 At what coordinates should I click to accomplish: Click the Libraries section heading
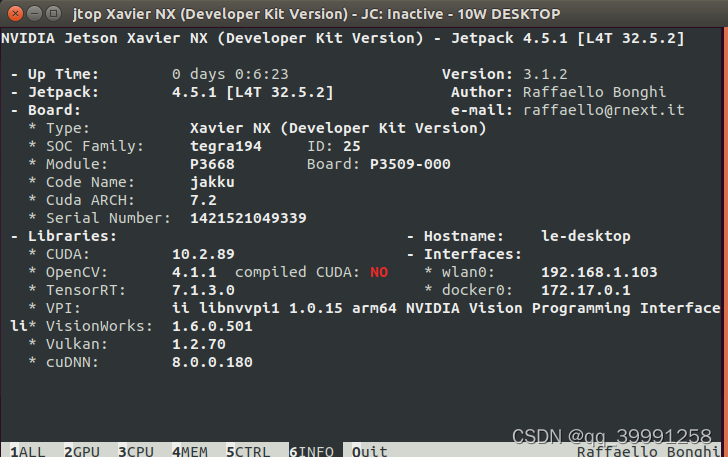pyautogui.click(x=72, y=236)
